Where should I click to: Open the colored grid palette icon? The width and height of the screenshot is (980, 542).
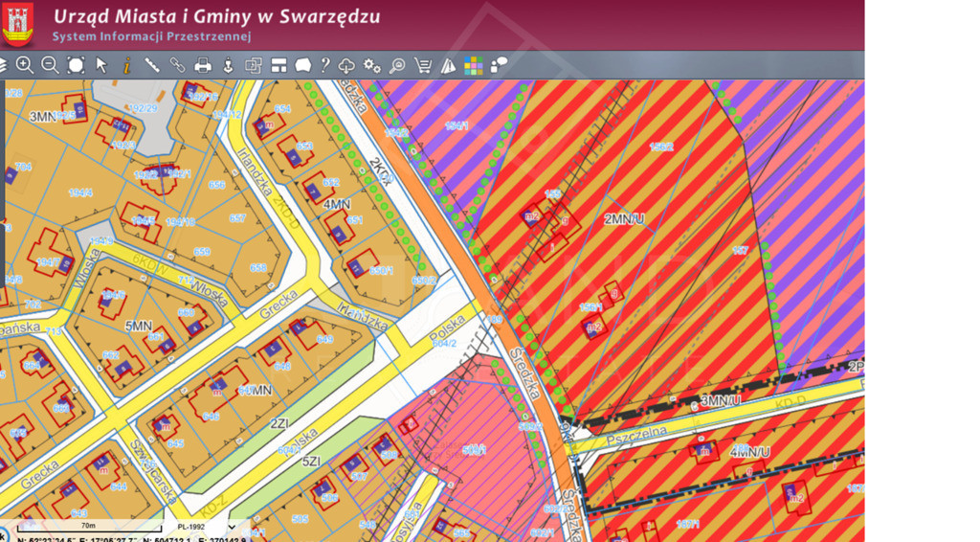pos(474,65)
